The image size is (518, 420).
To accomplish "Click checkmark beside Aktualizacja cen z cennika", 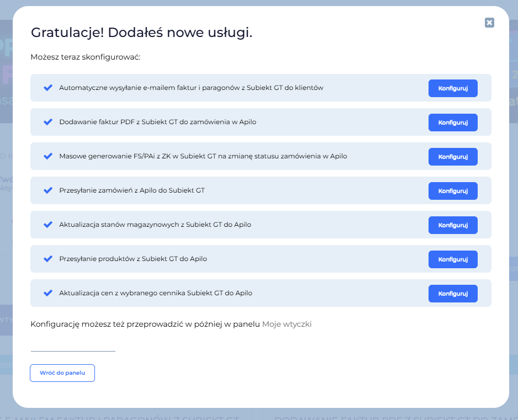I will coord(47,293).
